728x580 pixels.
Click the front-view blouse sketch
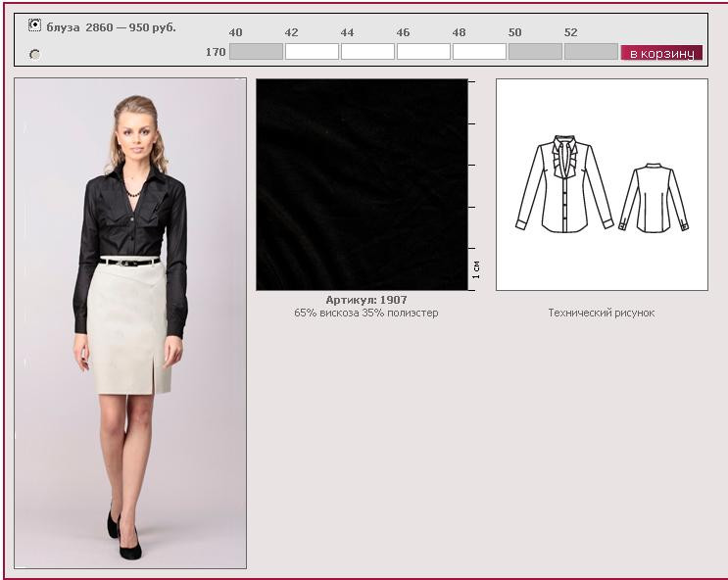coord(563,186)
